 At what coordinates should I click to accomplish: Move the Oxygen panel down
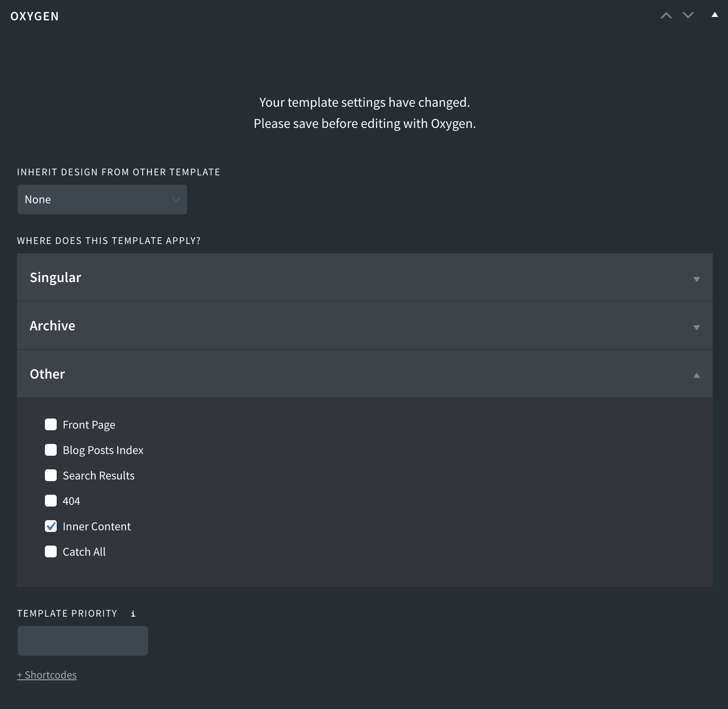688,16
